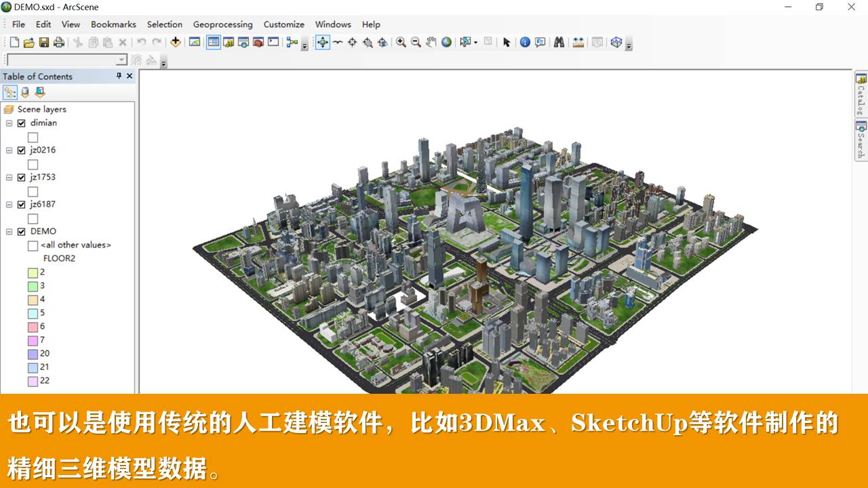This screenshot has height=488, width=868.
Task: Click the dimian layer symbol swatch
Action: click(33, 137)
